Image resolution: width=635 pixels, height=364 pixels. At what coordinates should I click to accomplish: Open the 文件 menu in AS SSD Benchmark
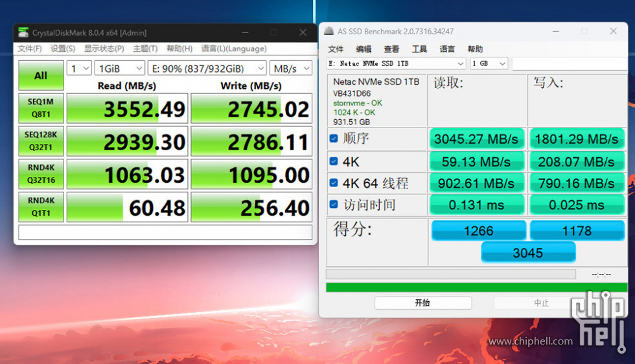[x=336, y=49]
